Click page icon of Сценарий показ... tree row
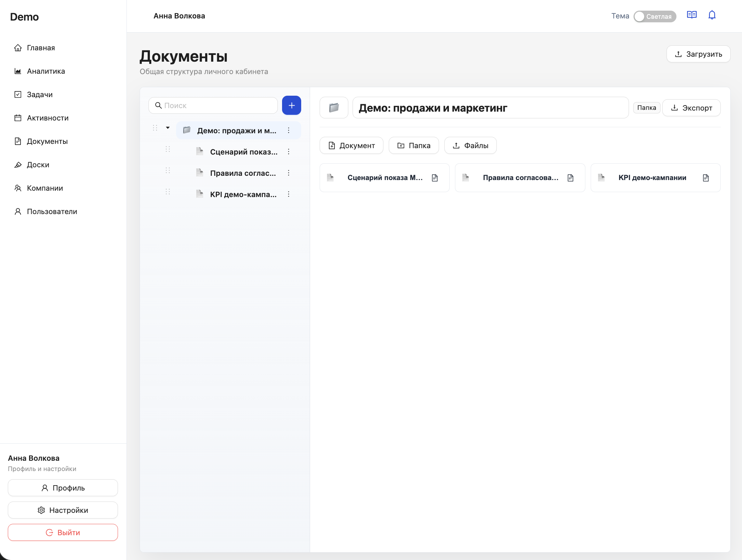 point(199,151)
